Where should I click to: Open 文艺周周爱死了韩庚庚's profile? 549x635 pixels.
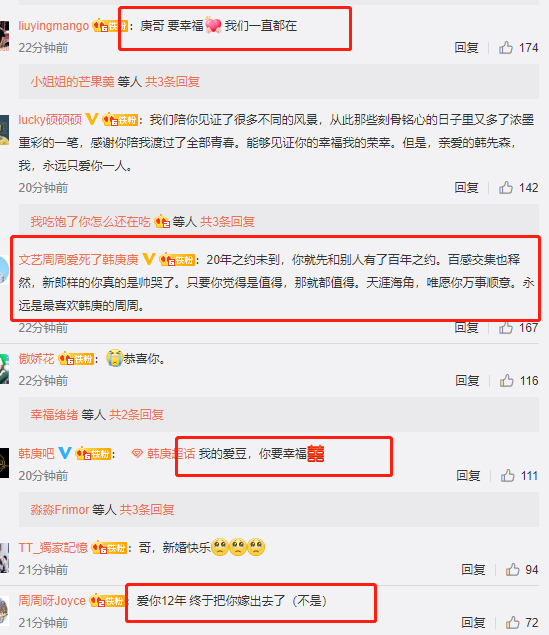pyautogui.click(x=79, y=260)
